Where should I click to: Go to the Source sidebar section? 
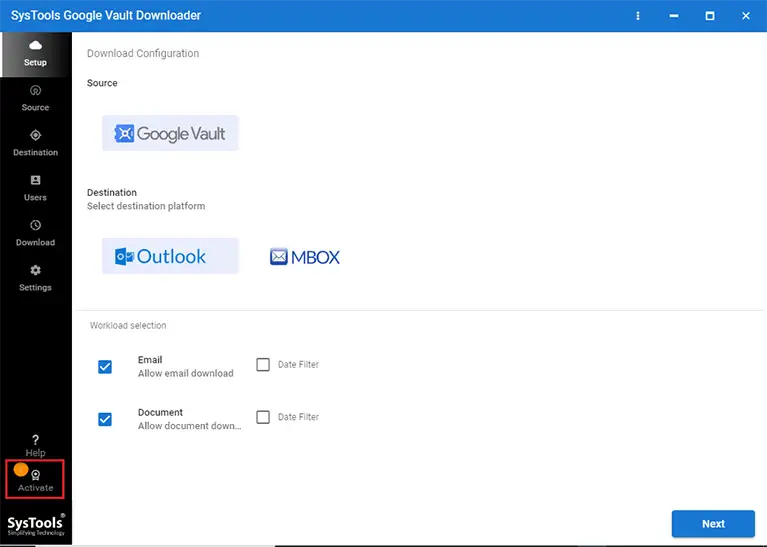35,98
